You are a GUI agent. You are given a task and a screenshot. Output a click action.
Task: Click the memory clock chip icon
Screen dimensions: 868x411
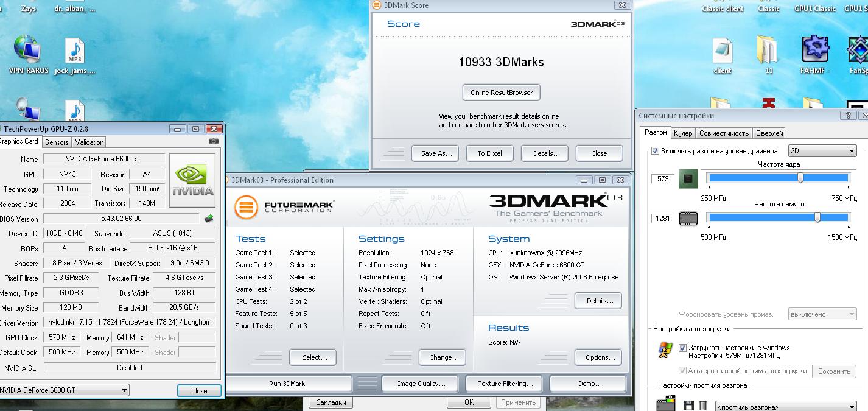[688, 218]
